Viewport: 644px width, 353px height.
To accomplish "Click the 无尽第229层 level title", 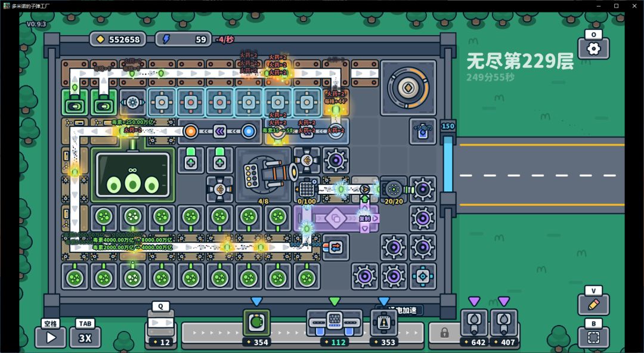I will pos(520,61).
